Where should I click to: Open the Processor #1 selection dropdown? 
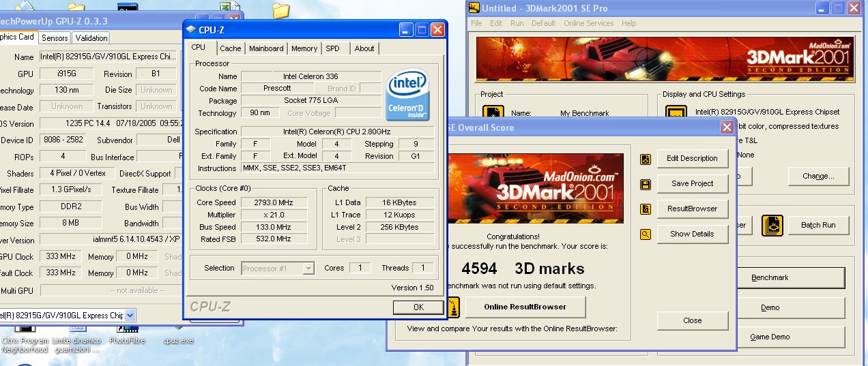coord(308,269)
